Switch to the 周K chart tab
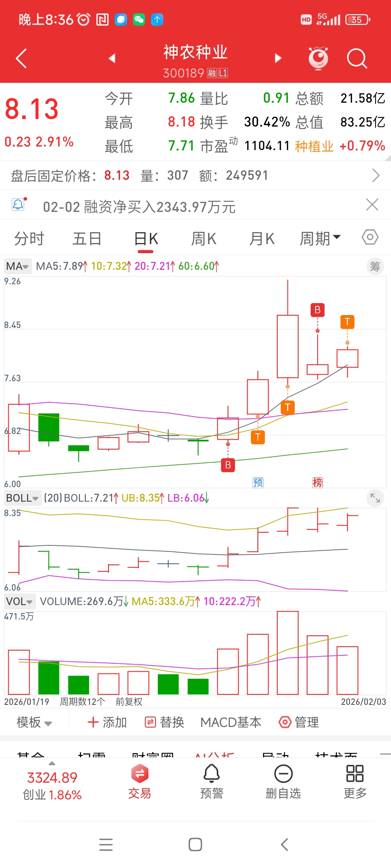The width and height of the screenshot is (391, 868). tap(204, 239)
